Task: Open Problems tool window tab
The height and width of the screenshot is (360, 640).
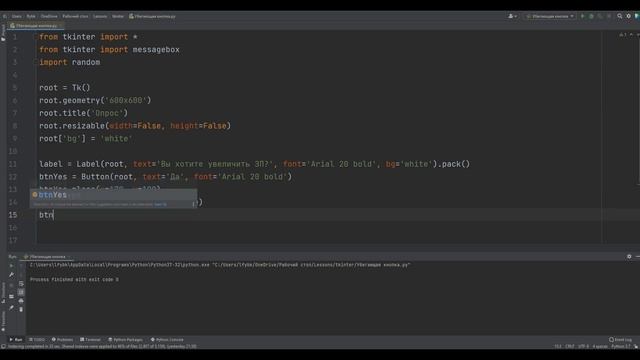Action: click(x=62, y=340)
